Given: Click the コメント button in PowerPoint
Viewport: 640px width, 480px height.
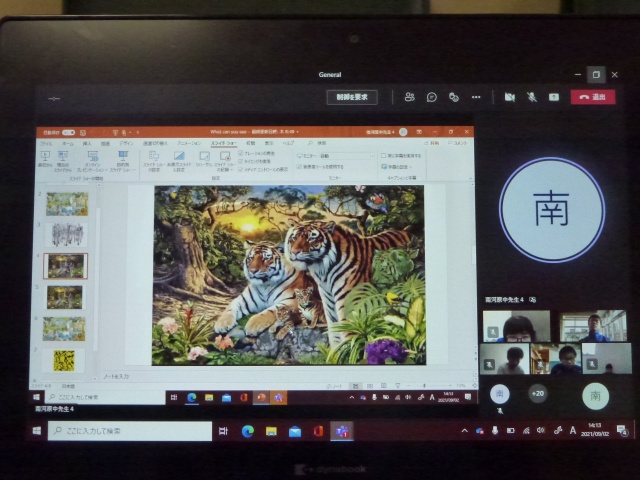Looking at the screenshot, I should pyautogui.click(x=458, y=143).
